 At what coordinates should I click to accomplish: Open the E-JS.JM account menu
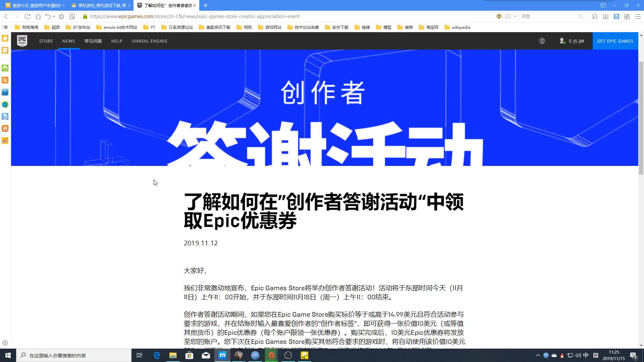click(x=572, y=41)
